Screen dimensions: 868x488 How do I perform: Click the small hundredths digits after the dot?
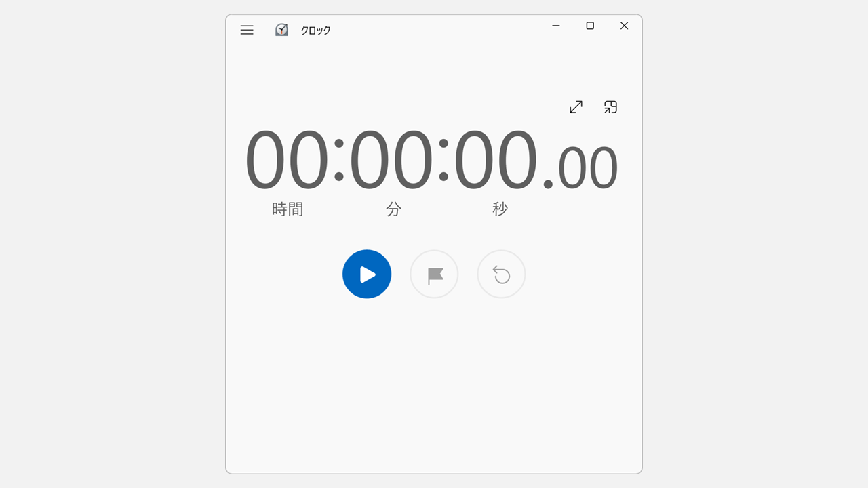(587, 167)
